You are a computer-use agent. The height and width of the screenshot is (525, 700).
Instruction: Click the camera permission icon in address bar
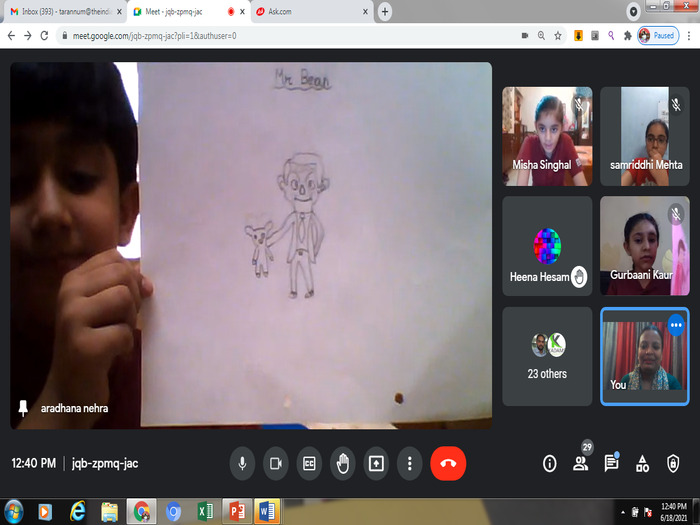pos(525,36)
